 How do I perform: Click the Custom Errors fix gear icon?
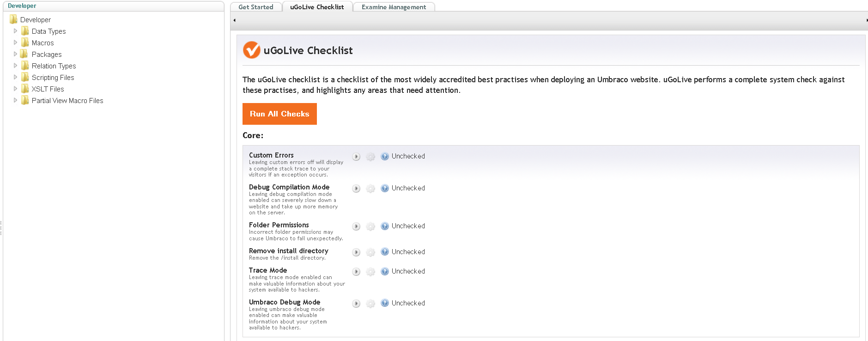(x=370, y=157)
